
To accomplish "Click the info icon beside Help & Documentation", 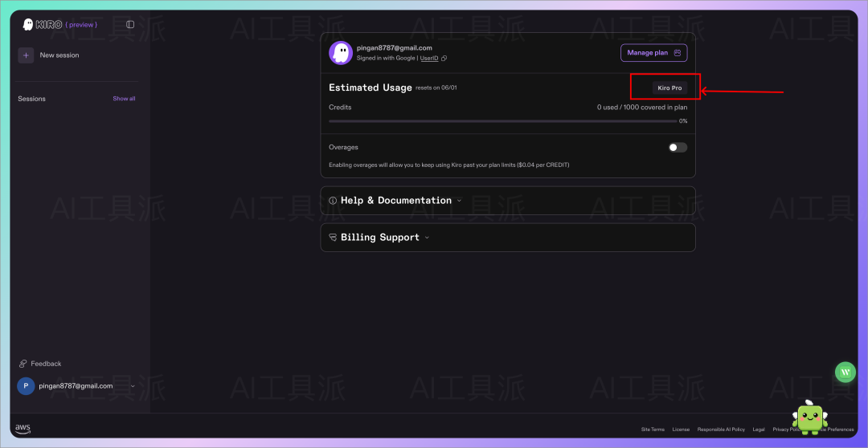I will [333, 201].
